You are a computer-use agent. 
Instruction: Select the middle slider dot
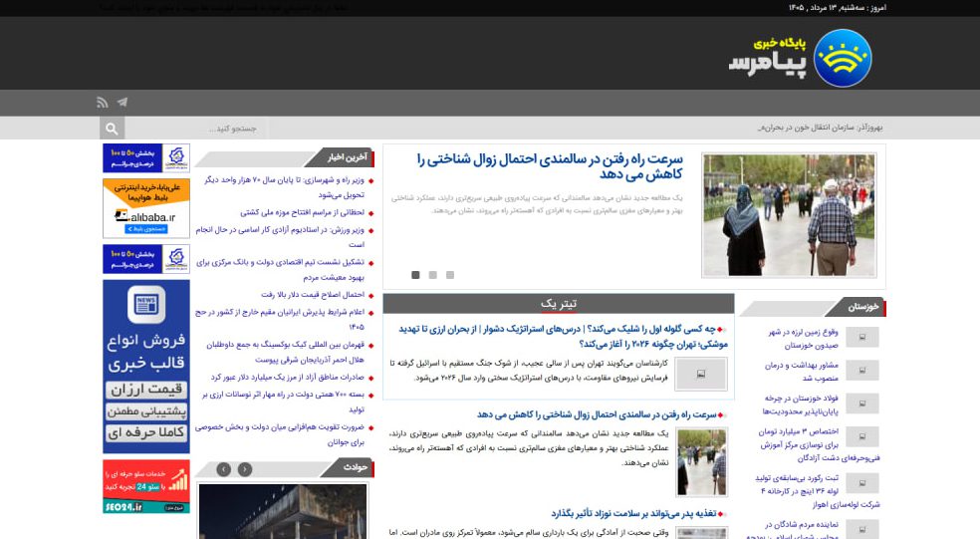[432, 275]
